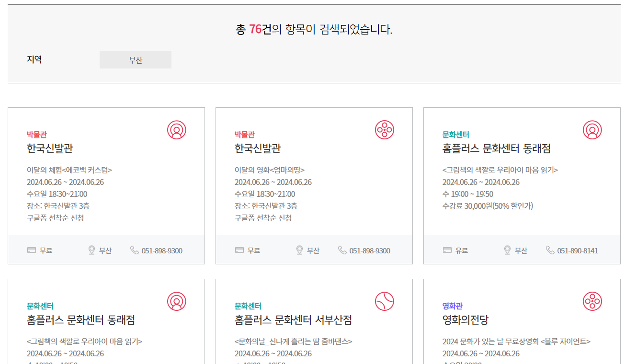Click the ball icon on 서부산점 card

(385, 301)
